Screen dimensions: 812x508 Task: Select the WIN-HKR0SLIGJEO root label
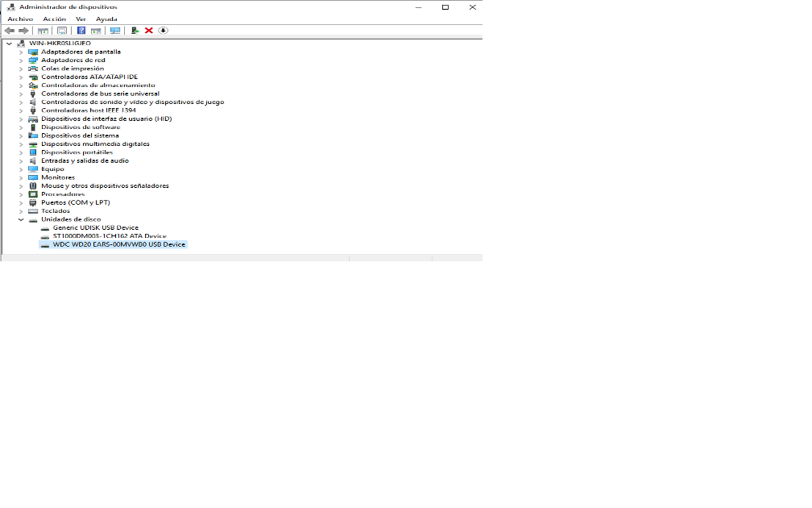click(60, 44)
